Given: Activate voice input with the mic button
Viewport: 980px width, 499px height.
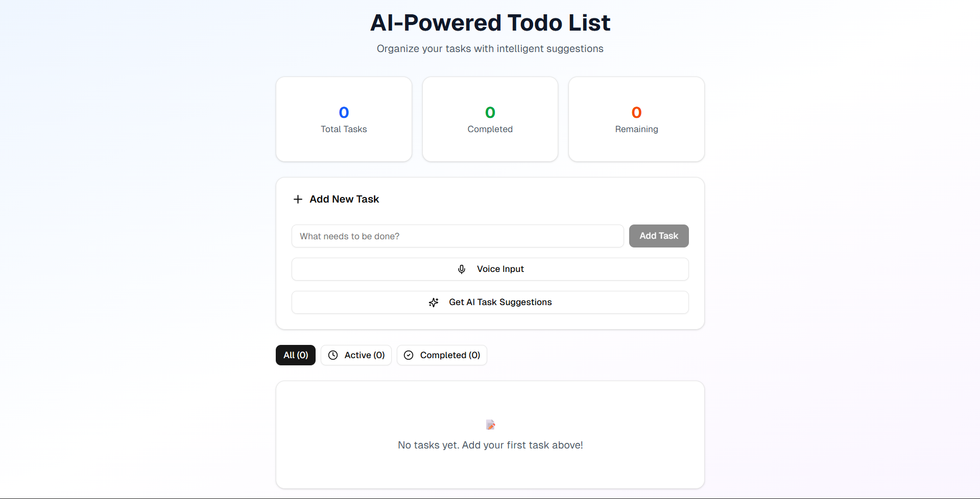Looking at the screenshot, I should point(490,269).
